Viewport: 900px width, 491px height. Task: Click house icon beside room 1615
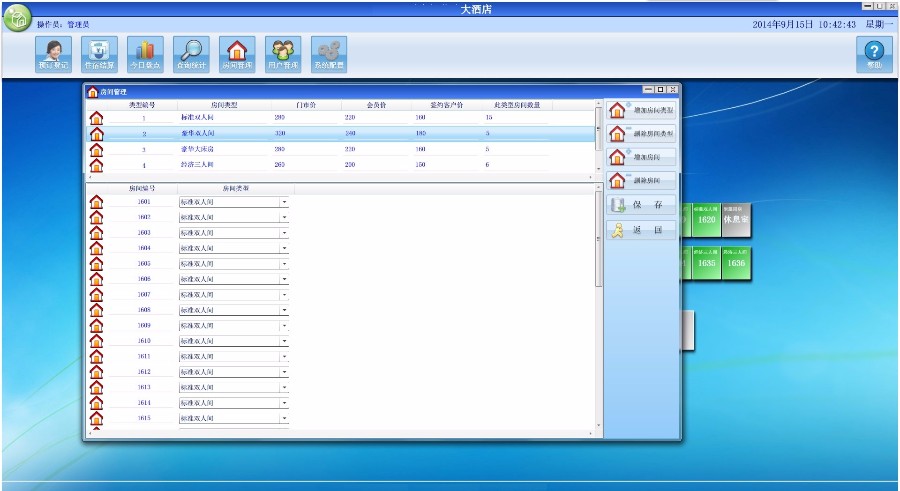(96, 418)
